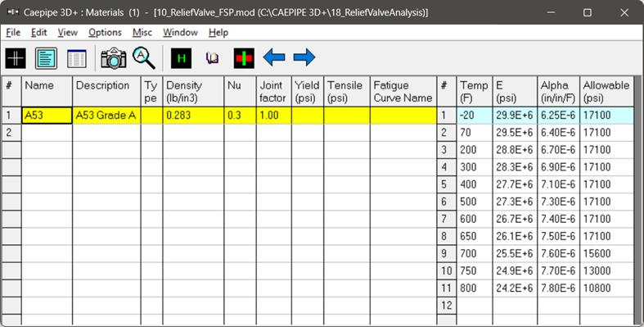Go to previous list with left arrow
The image size is (644, 327).
click(x=274, y=57)
